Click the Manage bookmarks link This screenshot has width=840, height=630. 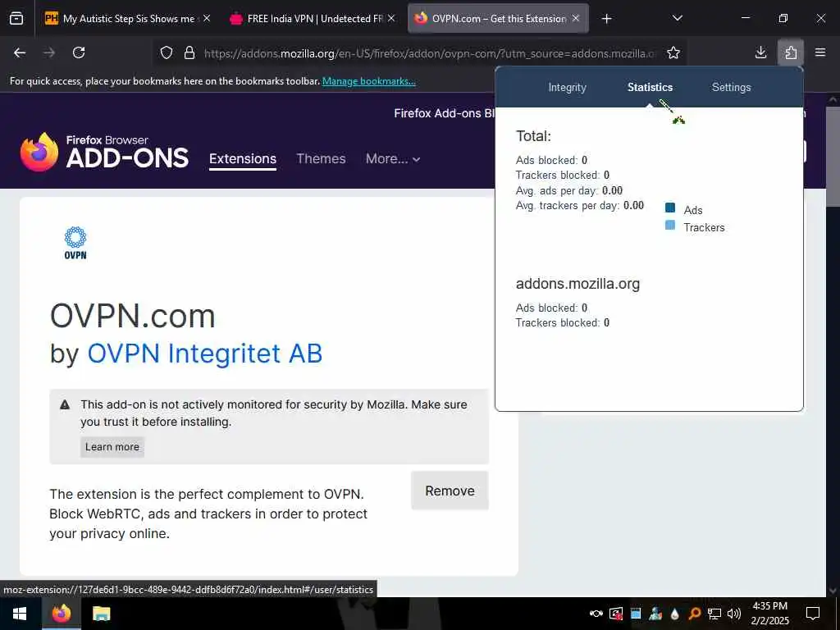pos(368,81)
